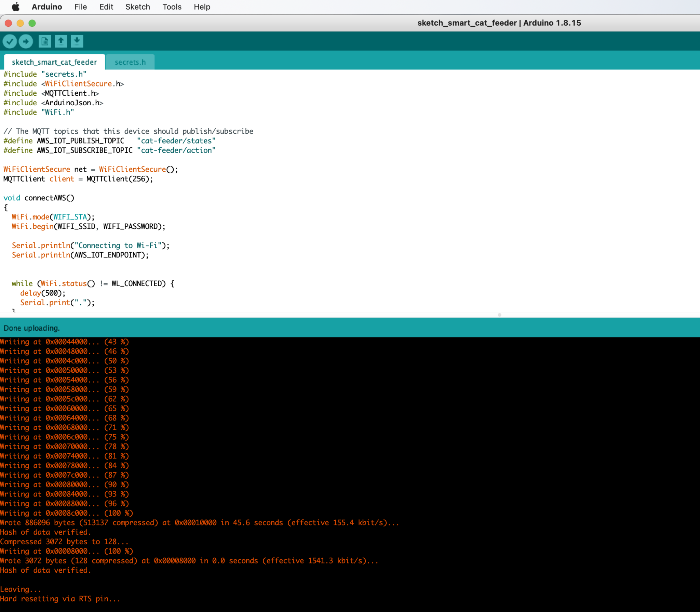Click the 'Wrote 3072 bytes' console line
Image resolution: width=700 pixels, height=612 pixels.
point(189,561)
